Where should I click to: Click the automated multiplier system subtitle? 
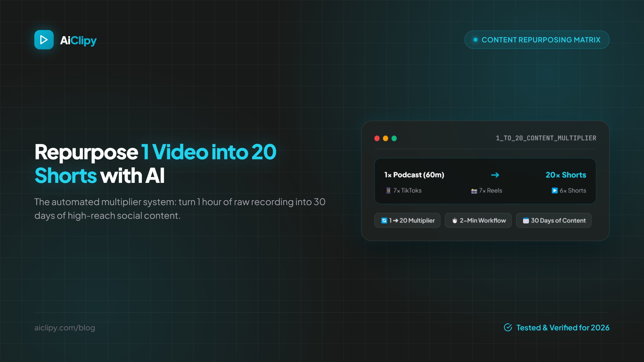coord(180,209)
